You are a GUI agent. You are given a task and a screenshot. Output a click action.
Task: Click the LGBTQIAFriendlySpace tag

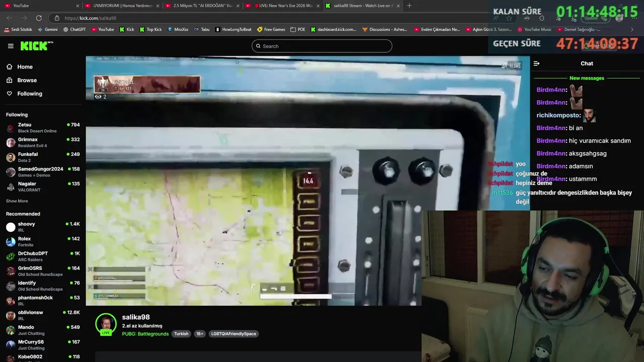233,334
